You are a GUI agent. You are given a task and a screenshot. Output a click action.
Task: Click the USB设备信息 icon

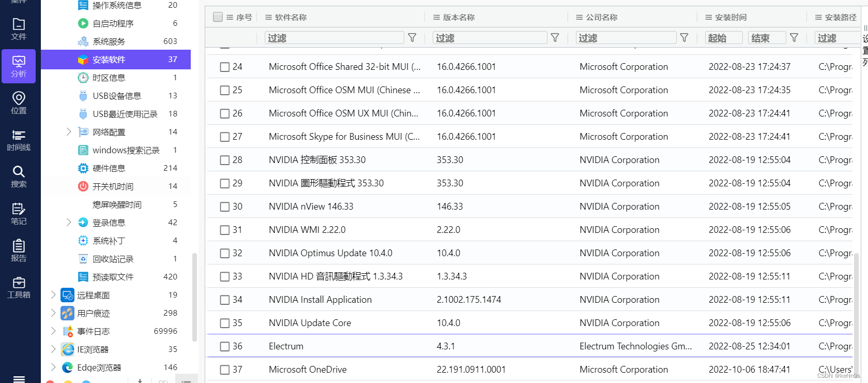tap(83, 96)
